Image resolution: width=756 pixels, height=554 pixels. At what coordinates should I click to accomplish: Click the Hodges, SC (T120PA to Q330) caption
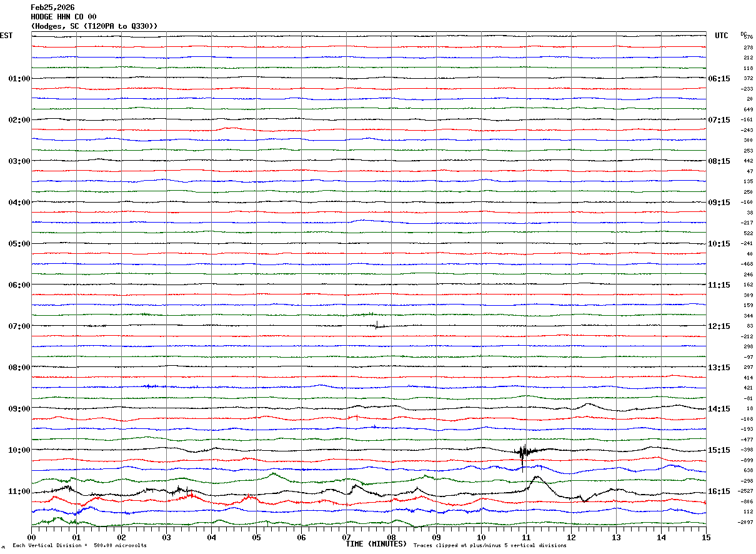(94, 26)
